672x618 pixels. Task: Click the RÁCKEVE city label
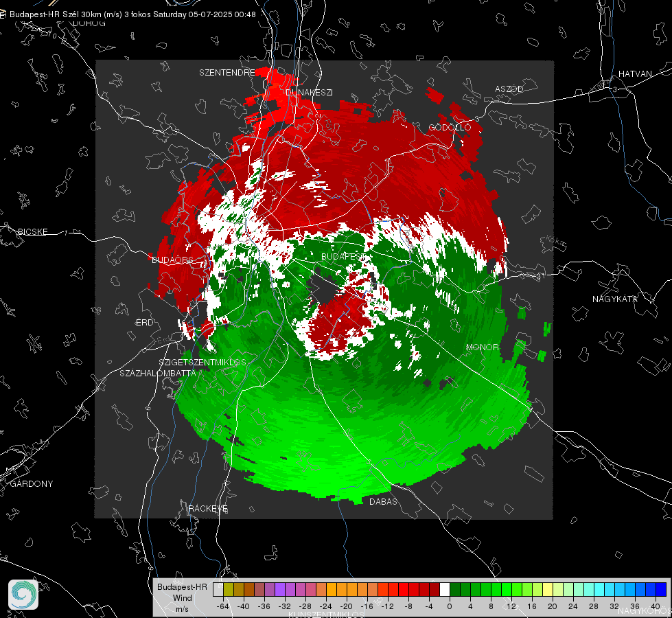click(208, 508)
